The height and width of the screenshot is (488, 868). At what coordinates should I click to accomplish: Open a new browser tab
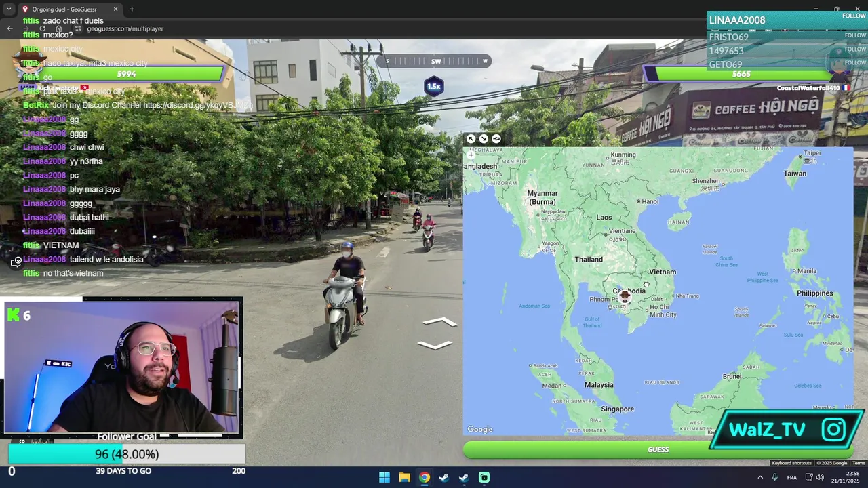click(132, 9)
